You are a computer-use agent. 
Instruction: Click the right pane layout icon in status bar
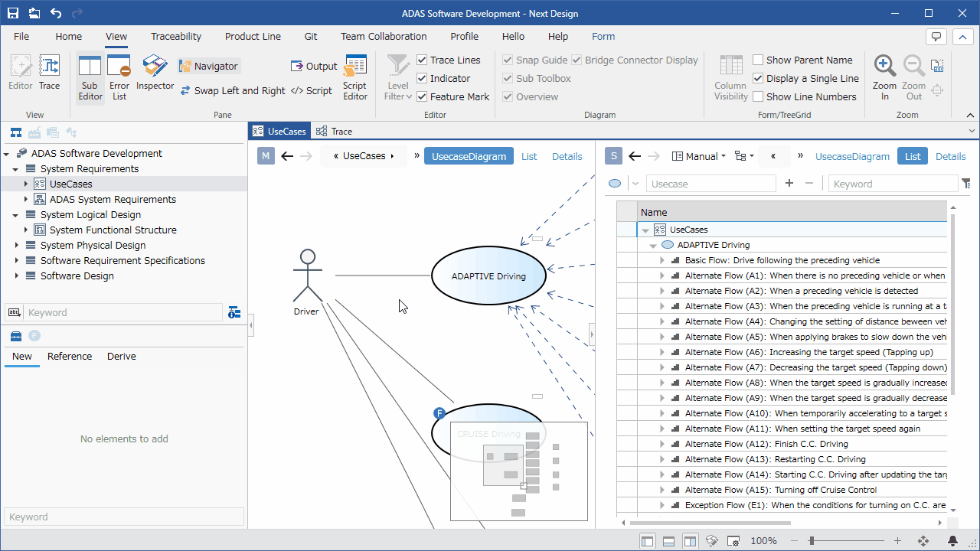[690, 541]
